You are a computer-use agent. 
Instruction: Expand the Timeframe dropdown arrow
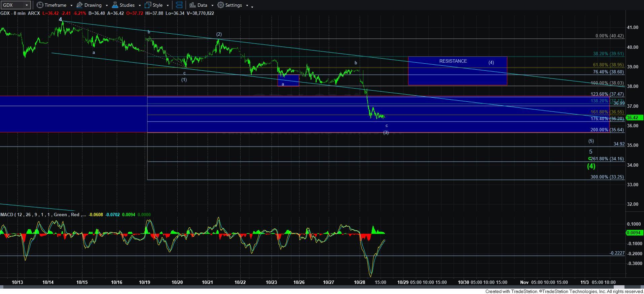click(71, 5)
